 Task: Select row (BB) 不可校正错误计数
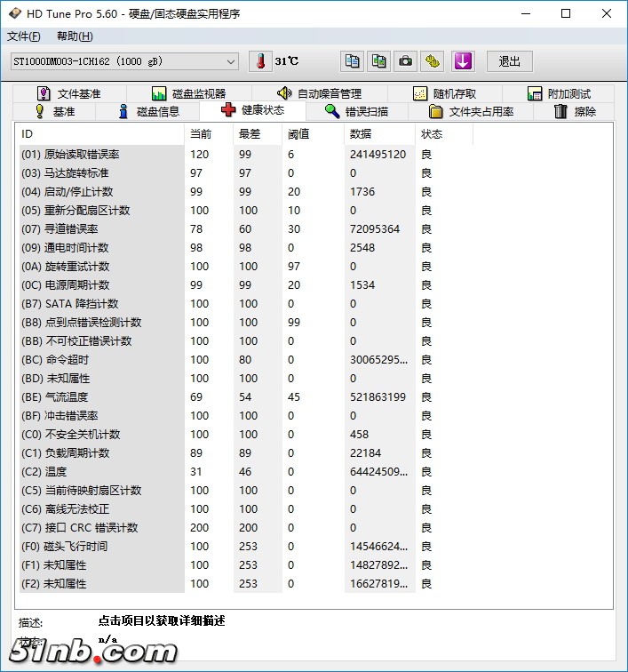point(246,341)
